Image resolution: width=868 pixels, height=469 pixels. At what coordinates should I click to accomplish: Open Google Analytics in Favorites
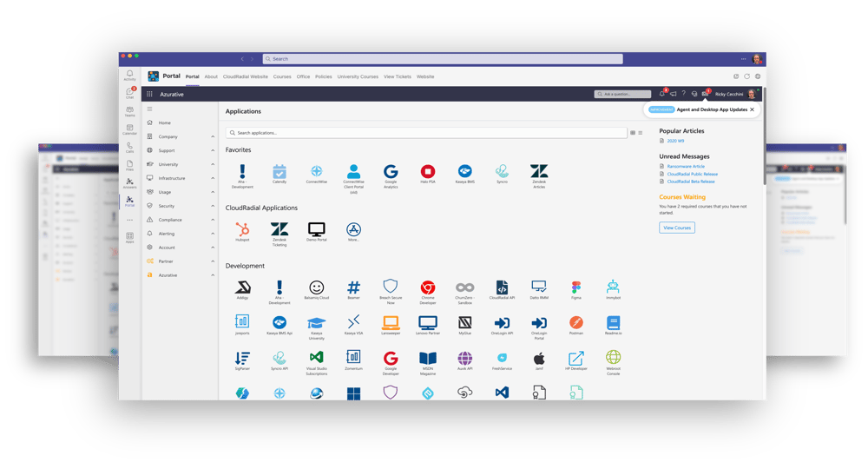[x=391, y=176]
